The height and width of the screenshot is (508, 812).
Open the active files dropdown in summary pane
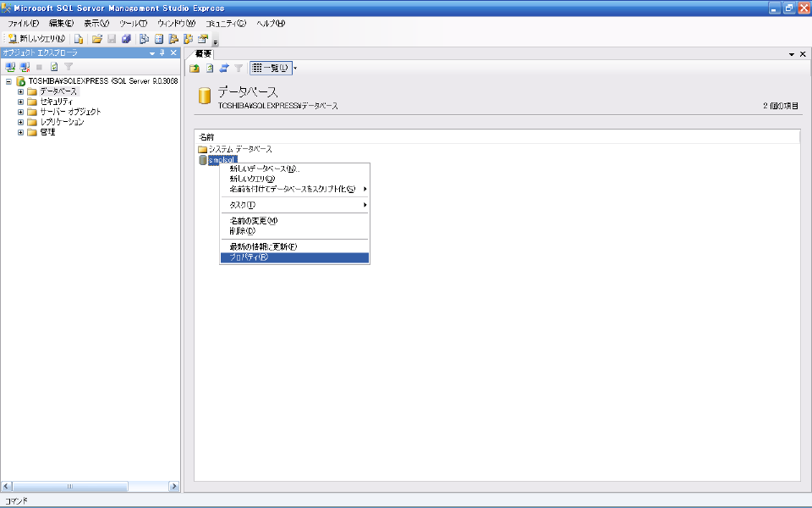(x=792, y=54)
